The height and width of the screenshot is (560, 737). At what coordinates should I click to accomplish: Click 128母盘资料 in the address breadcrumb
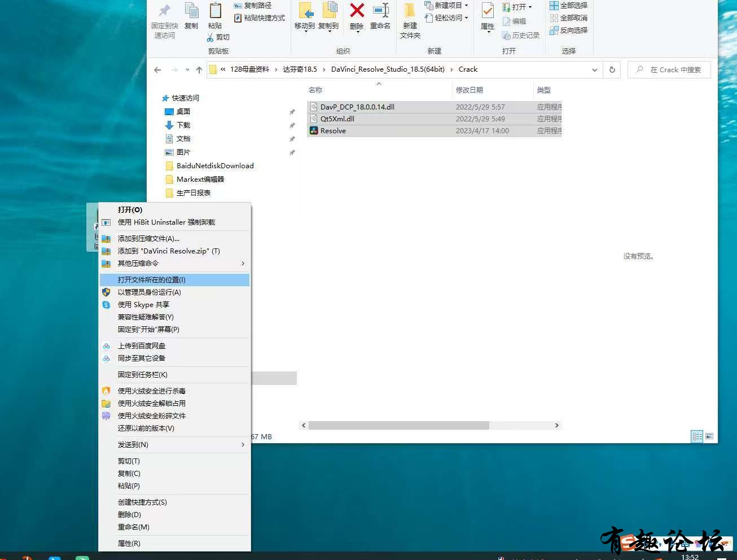tap(249, 69)
